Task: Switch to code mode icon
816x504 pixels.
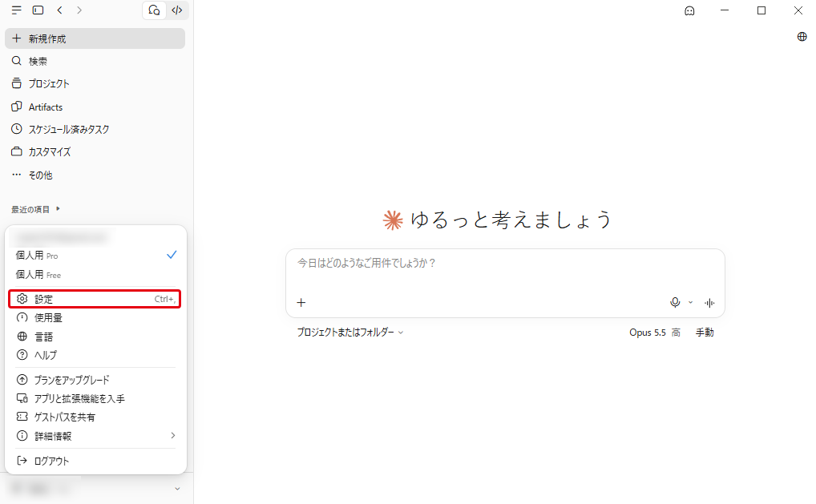Action: point(177,10)
